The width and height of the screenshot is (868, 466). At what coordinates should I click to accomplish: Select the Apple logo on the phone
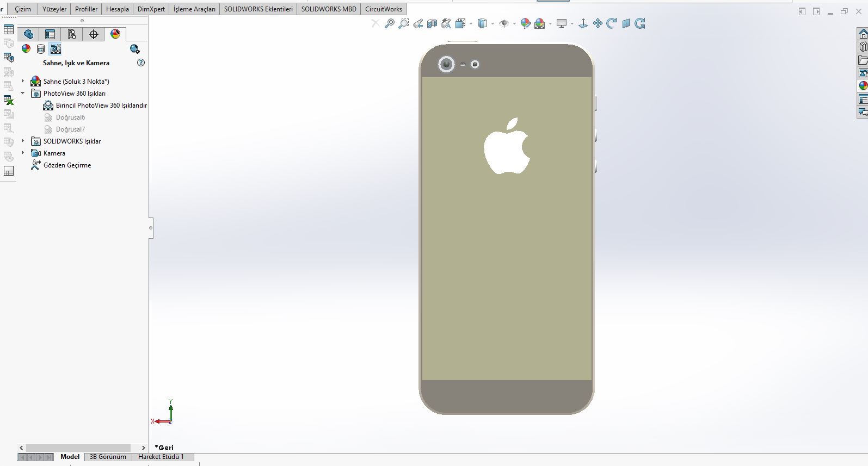pos(507,146)
